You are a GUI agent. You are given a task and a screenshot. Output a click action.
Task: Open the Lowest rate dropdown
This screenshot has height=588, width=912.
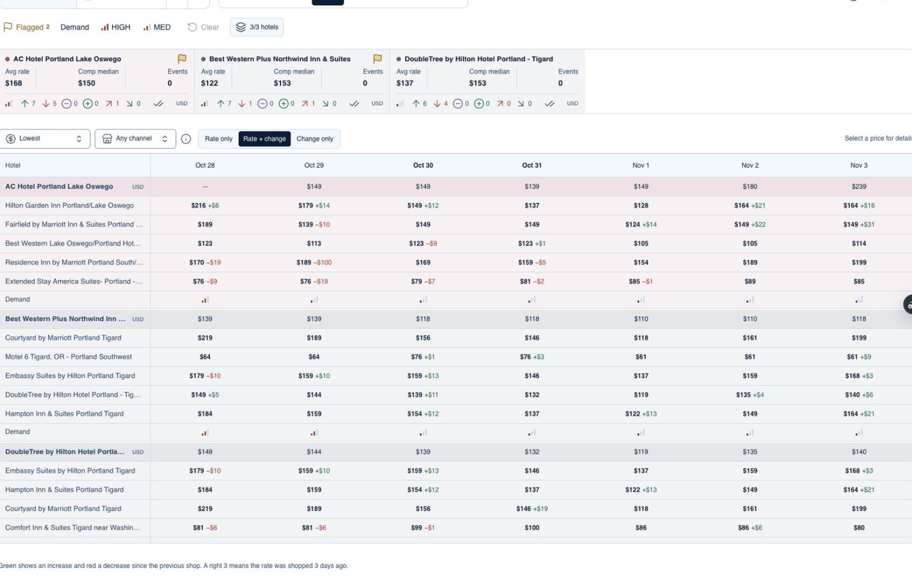[45, 138]
